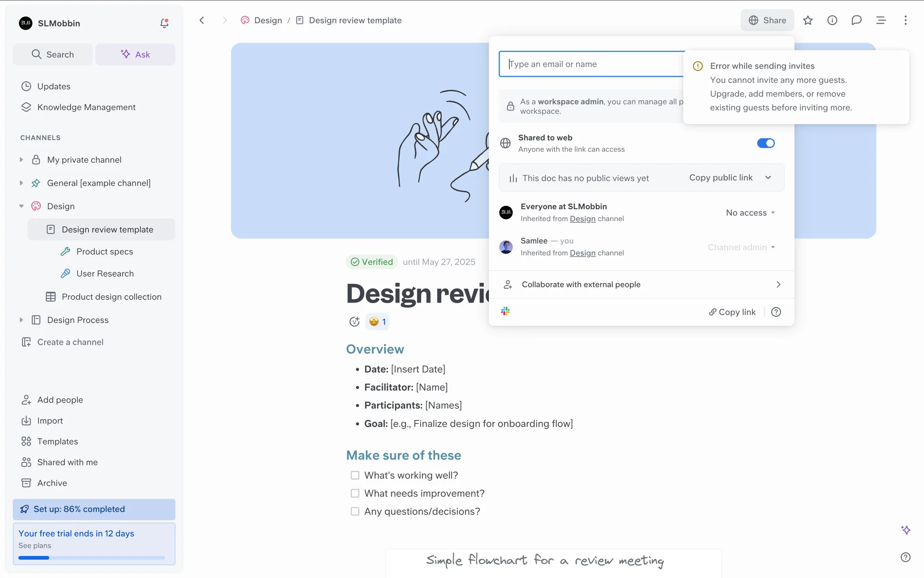Disable the Shared to web toggle

766,143
